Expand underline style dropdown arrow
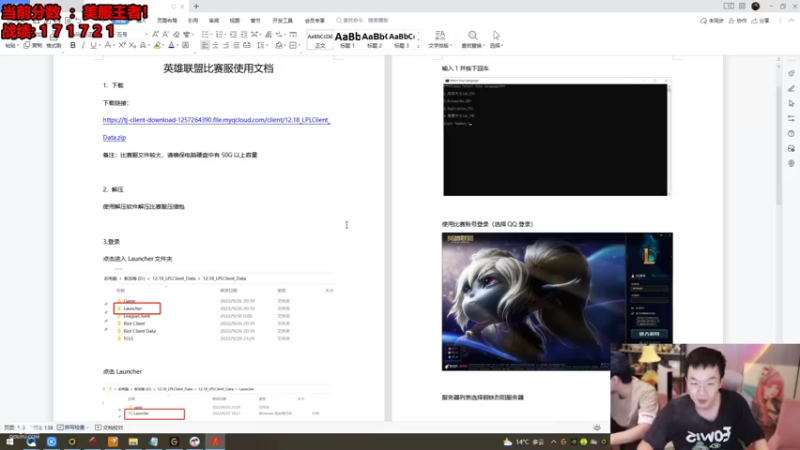Viewport: 800px width, 450px height. [x=98, y=45]
